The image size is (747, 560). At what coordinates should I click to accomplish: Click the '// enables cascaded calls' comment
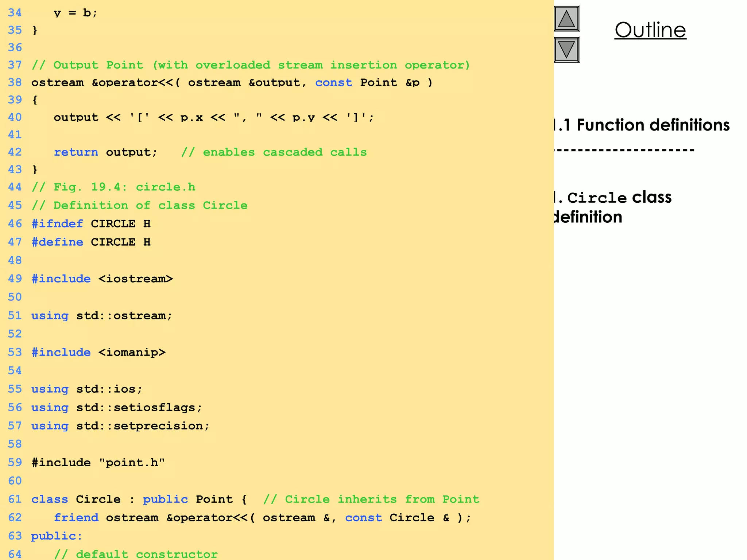tap(274, 152)
